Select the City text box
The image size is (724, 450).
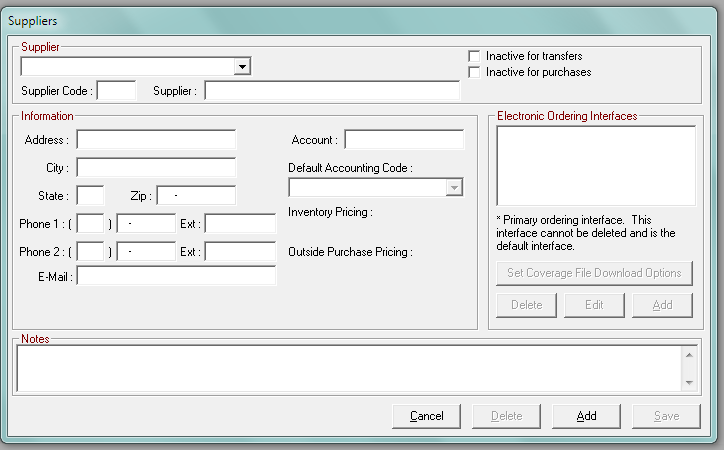tap(156, 168)
